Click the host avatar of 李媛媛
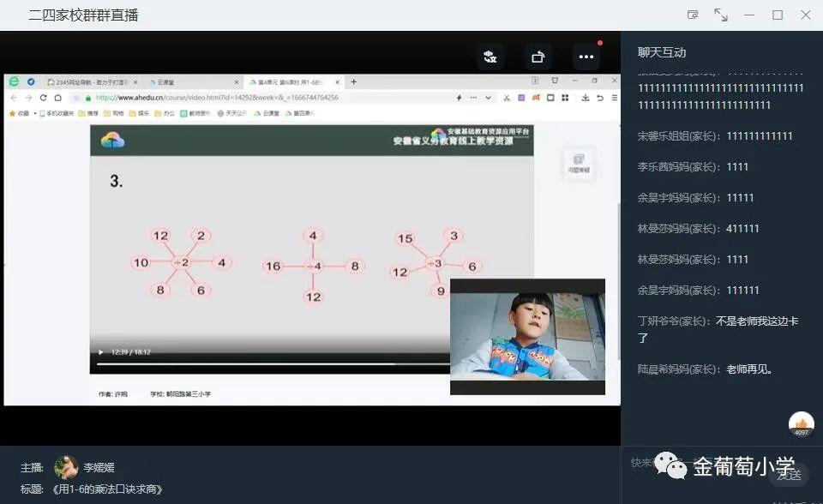The width and height of the screenshot is (823, 504). 66,467
